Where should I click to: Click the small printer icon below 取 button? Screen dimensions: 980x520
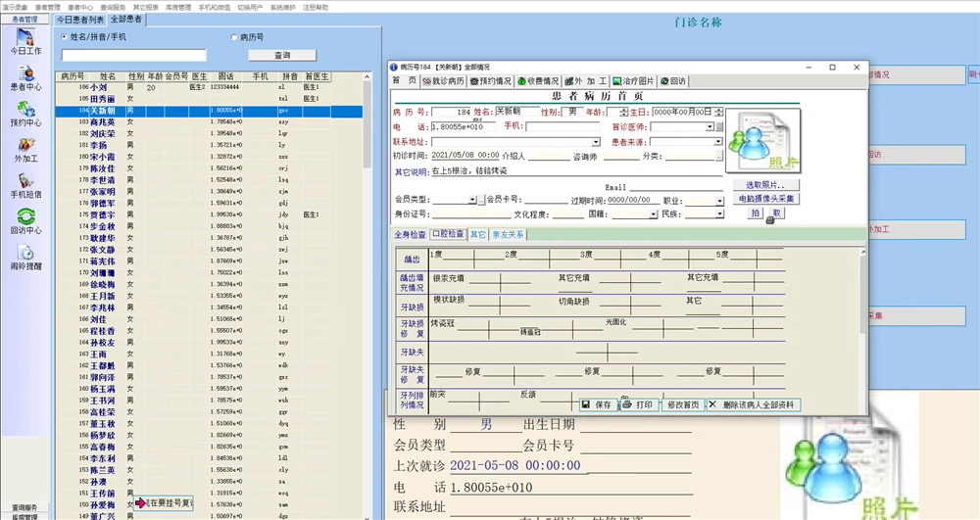point(770,221)
